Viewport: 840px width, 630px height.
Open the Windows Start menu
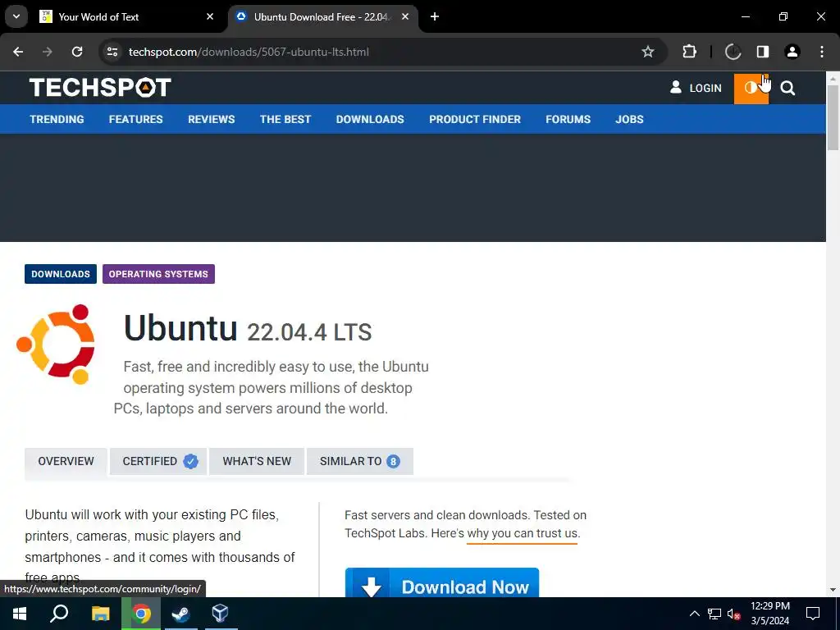pyautogui.click(x=20, y=614)
